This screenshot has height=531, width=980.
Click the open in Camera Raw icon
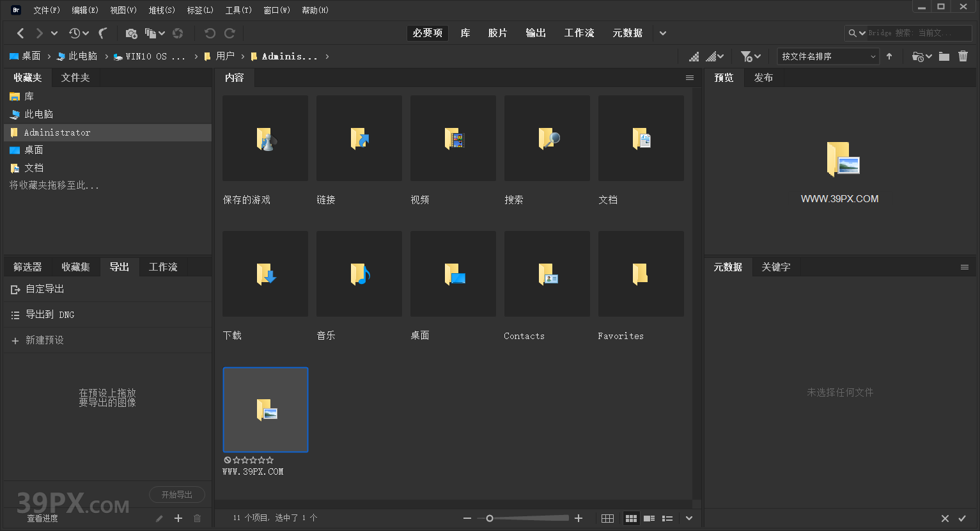[178, 33]
